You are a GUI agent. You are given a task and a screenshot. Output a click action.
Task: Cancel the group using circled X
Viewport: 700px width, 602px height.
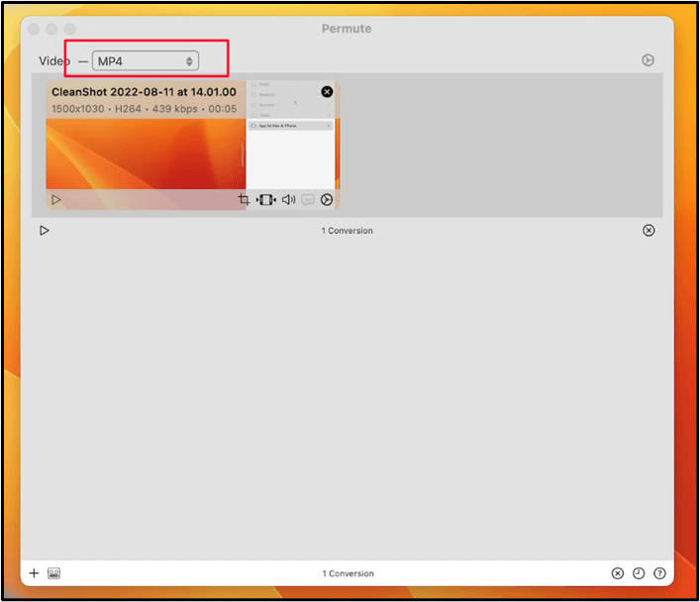(649, 231)
